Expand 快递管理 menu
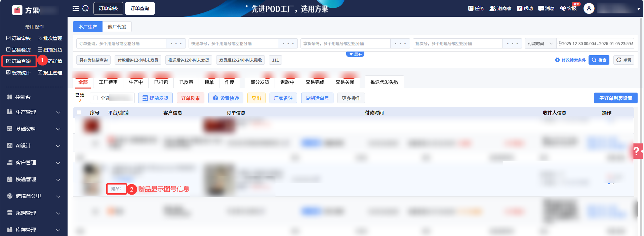Image resolution: width=644 pixels, height=236 pixels. point(34,179)
